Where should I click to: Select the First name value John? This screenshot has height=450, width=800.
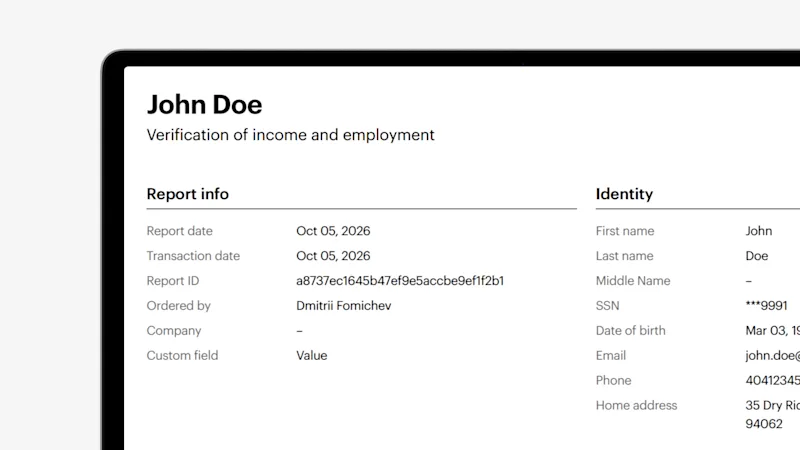[759, 231]
